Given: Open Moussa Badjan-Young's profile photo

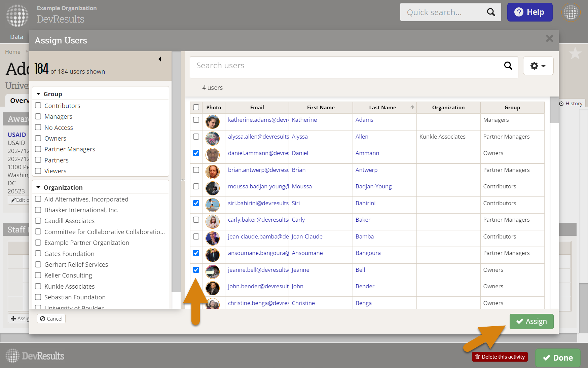Looking at the screenshot, I should pyautogui.click(x=213, y=188).
